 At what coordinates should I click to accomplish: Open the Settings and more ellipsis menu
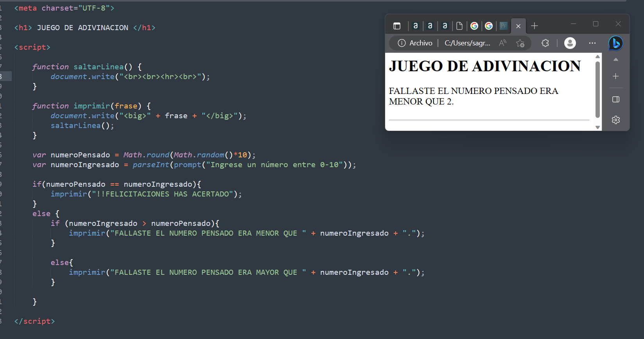click(592, 43)
